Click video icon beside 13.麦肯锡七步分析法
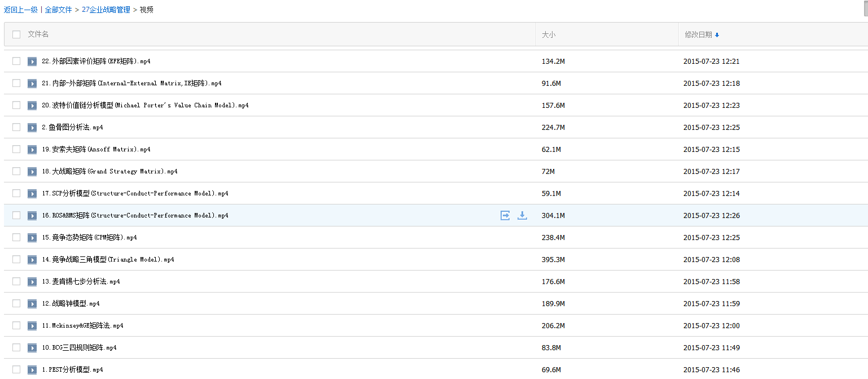The width and height of the screenshot is (868, 379). tap(33, 281)
